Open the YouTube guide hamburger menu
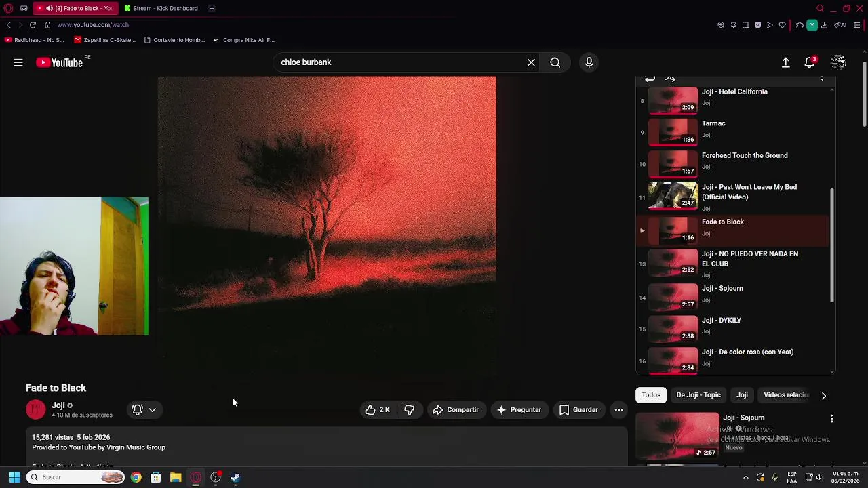The width and height of the screenshot is (868, 488). [x=18, y=62]
